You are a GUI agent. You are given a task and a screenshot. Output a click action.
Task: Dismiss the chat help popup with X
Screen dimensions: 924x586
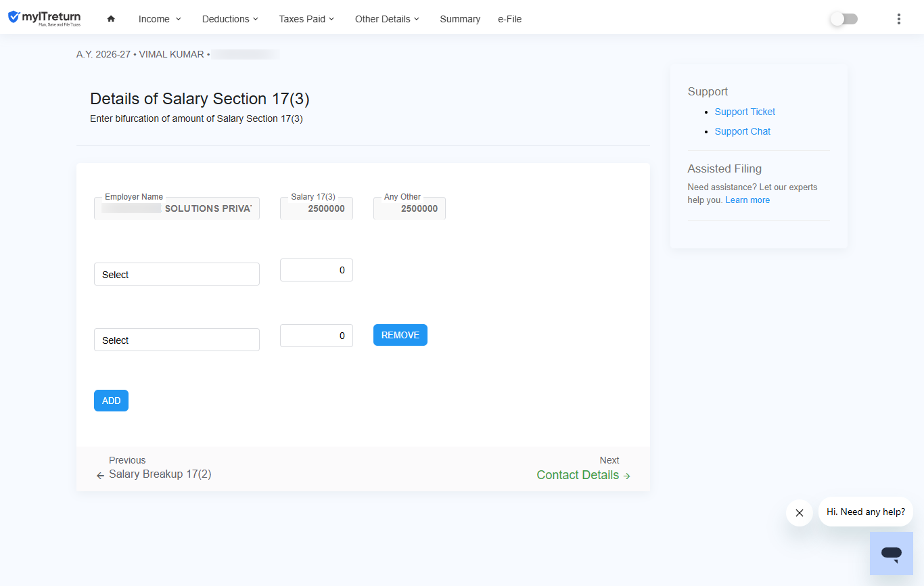coord(800,513)
